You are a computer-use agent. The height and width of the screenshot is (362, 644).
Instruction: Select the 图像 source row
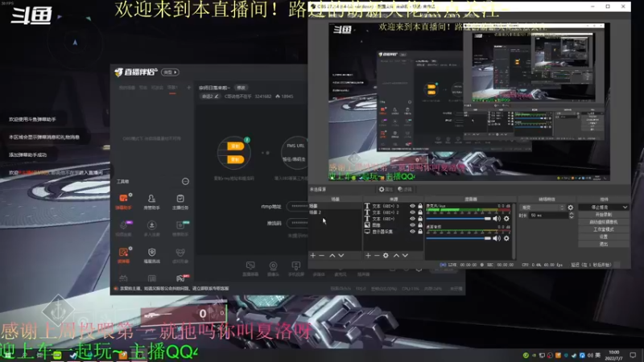click(x=394, y=225)
